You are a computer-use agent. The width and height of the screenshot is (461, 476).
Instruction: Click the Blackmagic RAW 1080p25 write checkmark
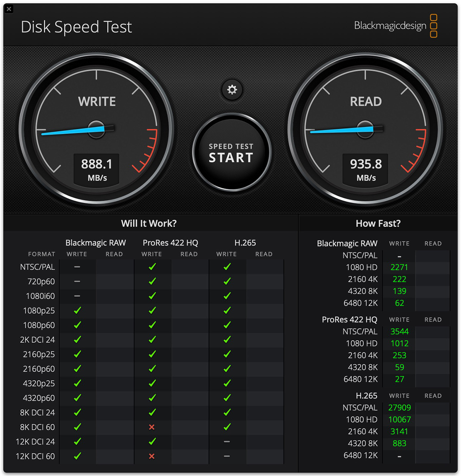point(77,310)
